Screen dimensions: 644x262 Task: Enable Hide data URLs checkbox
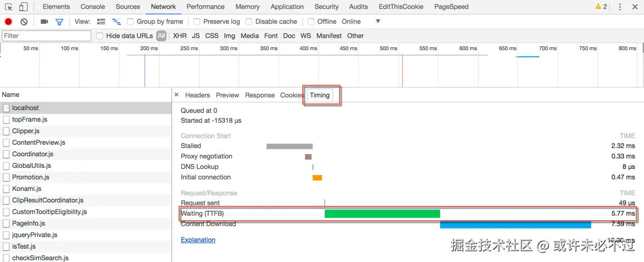tap(99, 36)
